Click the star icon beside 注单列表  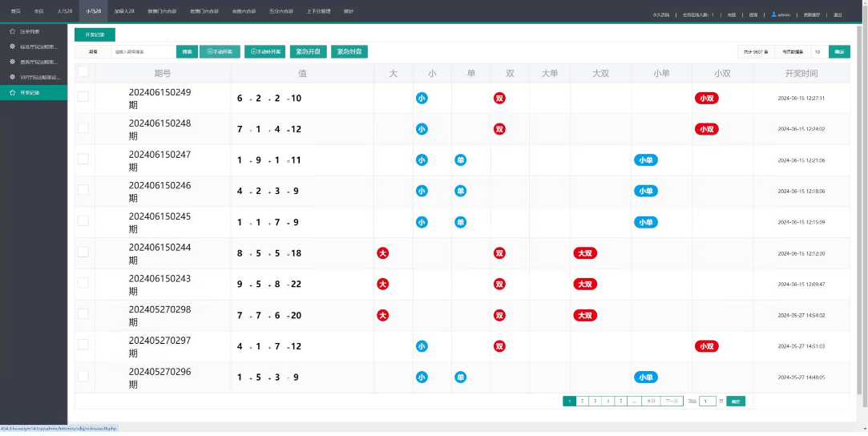pyautogui.click(x=12, y=31)
